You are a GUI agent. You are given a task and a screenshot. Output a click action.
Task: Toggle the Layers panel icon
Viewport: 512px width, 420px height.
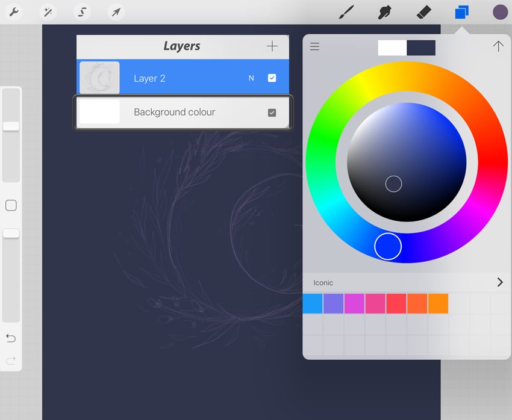[462, 13]
